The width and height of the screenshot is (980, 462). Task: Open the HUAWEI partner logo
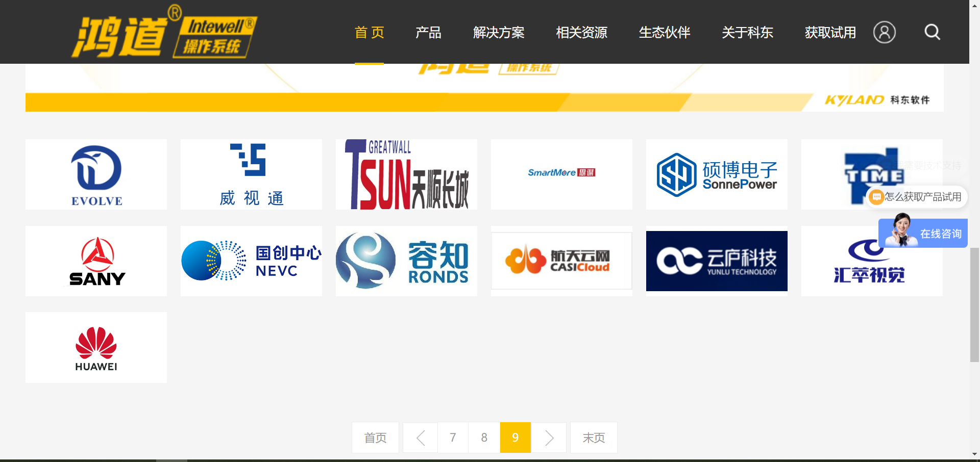[96, 347]
